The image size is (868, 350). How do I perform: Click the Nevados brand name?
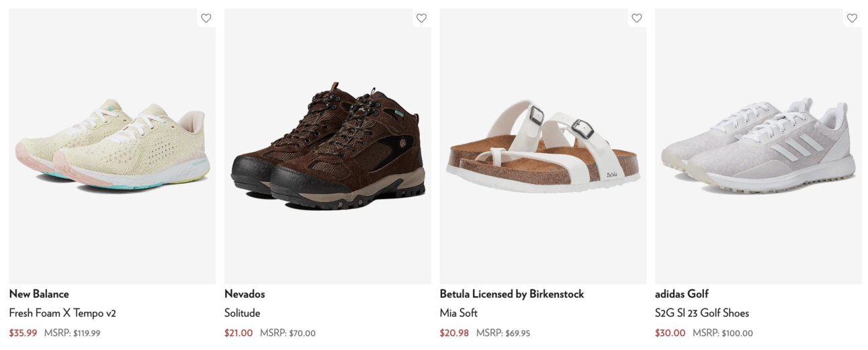coord(245,294)
